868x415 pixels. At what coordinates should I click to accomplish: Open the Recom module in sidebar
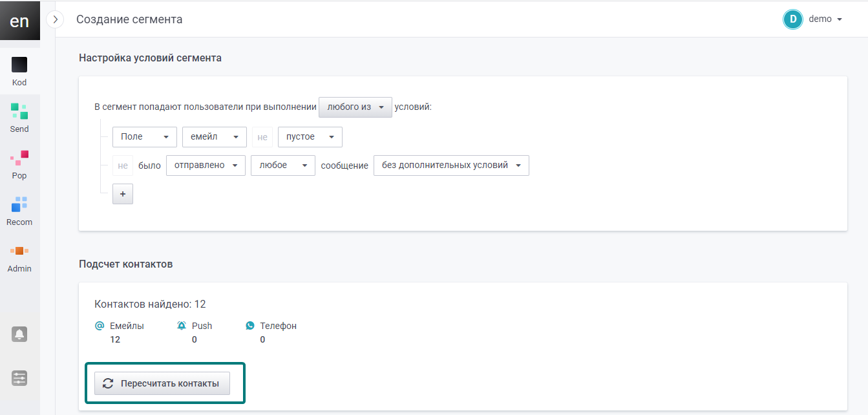[x=19, y=211]
